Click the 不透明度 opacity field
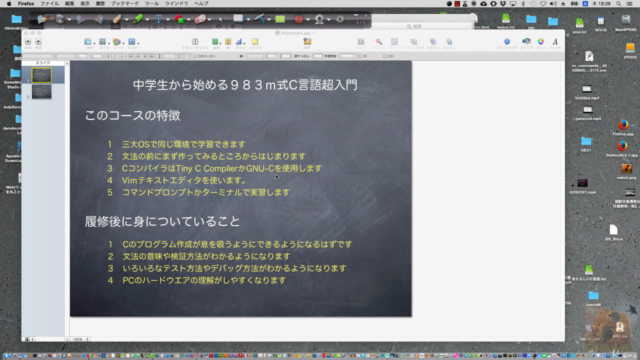Image resolution: width=640 pixels, height=360 pixels. coord(348,56)
